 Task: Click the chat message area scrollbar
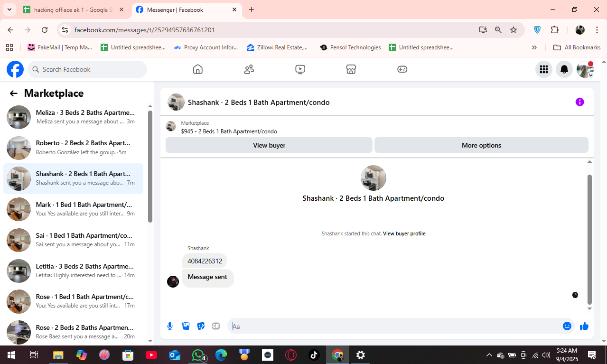coord(590,240)
